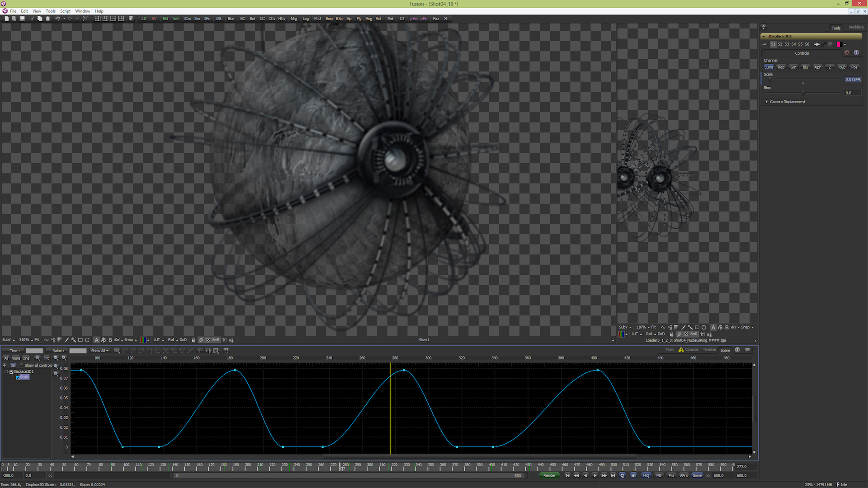The height and width of the screenshot is (488, 868).
Task: Add a Background (BG) tool
Action: (165, 19)
